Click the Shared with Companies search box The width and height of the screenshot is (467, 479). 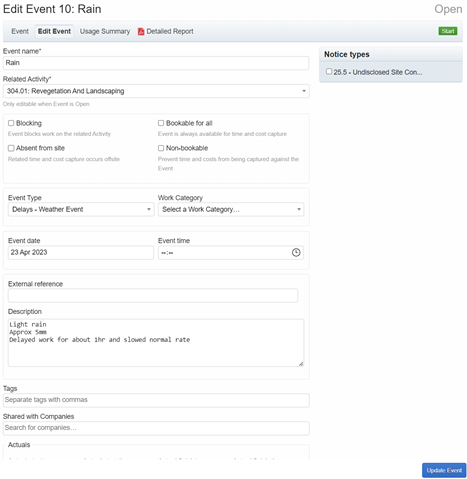click(x=156, y=428)
